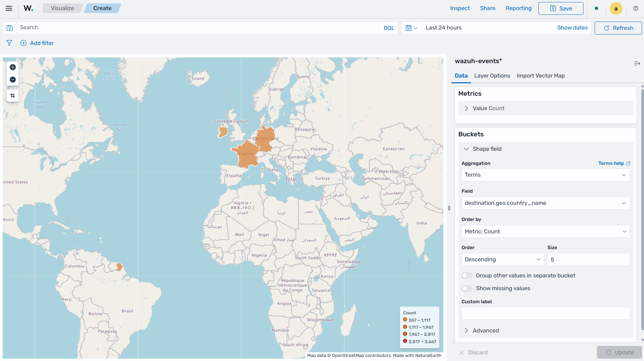Click the Add filter link
The width and height of the screenshot is (644, 361).
coord(42,43)
